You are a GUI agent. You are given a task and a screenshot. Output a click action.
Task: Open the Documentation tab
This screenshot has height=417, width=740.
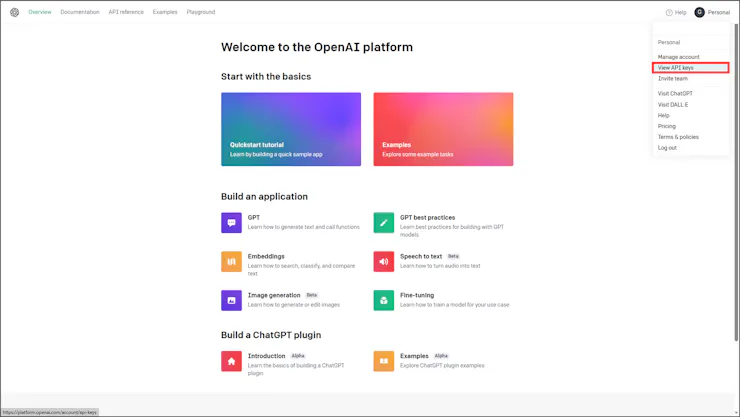[x=80, y=12]
